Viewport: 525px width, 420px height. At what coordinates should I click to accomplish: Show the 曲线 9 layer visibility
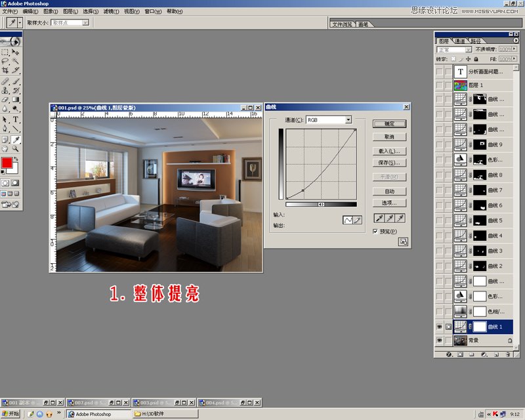439,144
